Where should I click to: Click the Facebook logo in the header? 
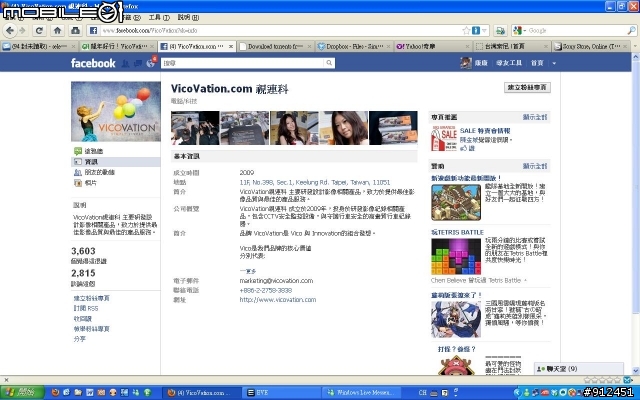pyautogui.click(x=92, y=63)
